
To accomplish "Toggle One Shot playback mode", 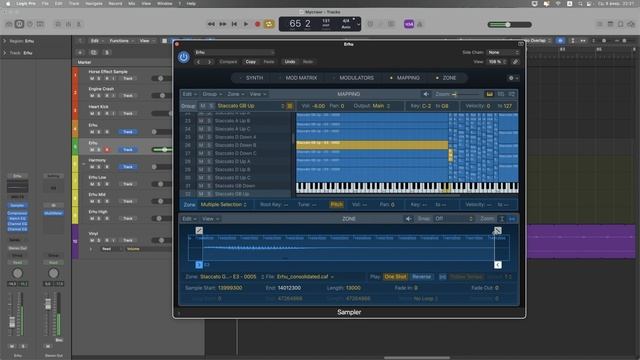I will click(395, 277).
